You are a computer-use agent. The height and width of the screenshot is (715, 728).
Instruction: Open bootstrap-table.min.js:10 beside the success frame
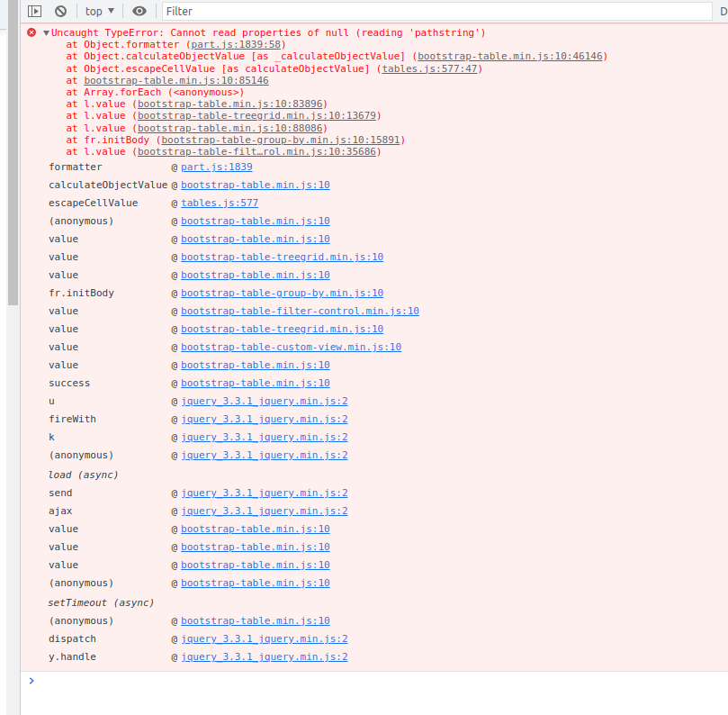[x=255, y=383]
